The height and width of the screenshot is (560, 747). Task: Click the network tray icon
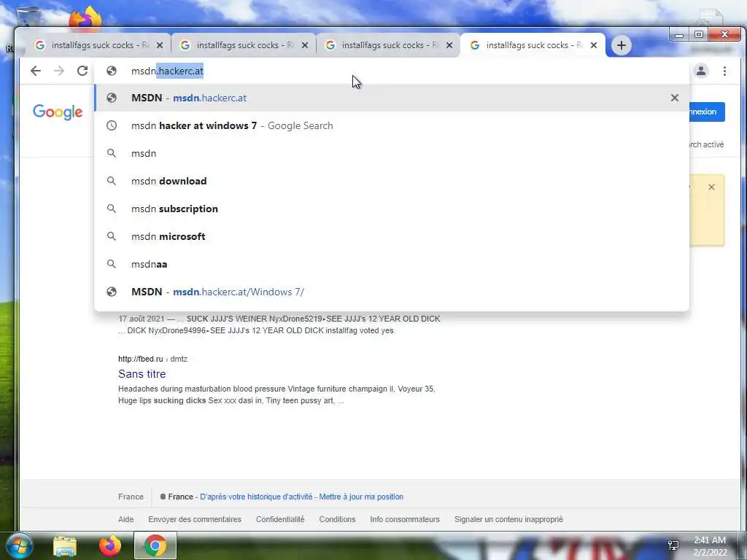pos(673,545)
